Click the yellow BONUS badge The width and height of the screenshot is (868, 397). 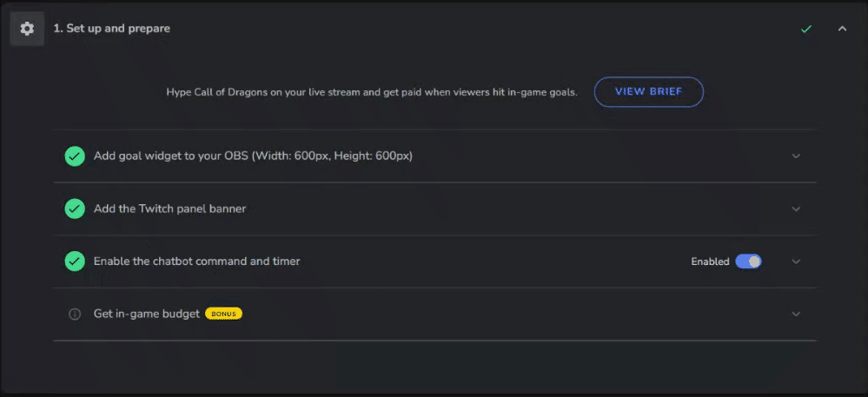pyautogui.click(x=223, y=314)
